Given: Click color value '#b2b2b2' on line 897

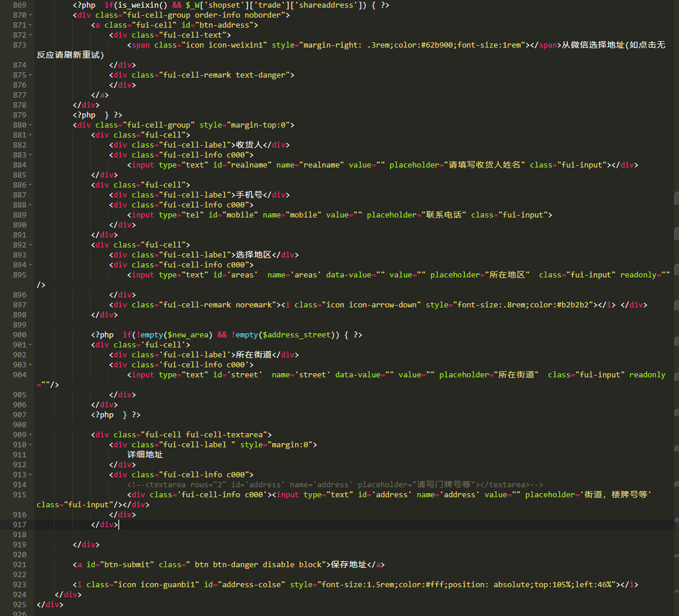Looking at the screenshot, I should pos(573,304).
